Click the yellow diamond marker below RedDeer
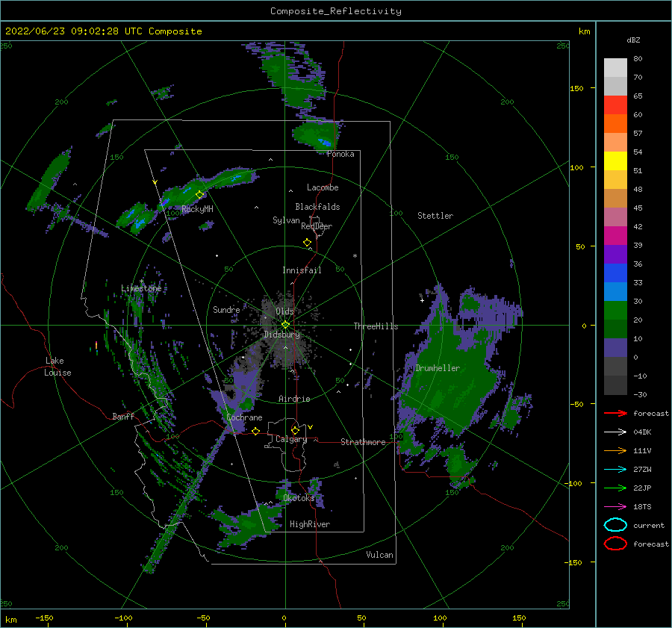The width and height of the screenshot is (672, 628). 308,243
